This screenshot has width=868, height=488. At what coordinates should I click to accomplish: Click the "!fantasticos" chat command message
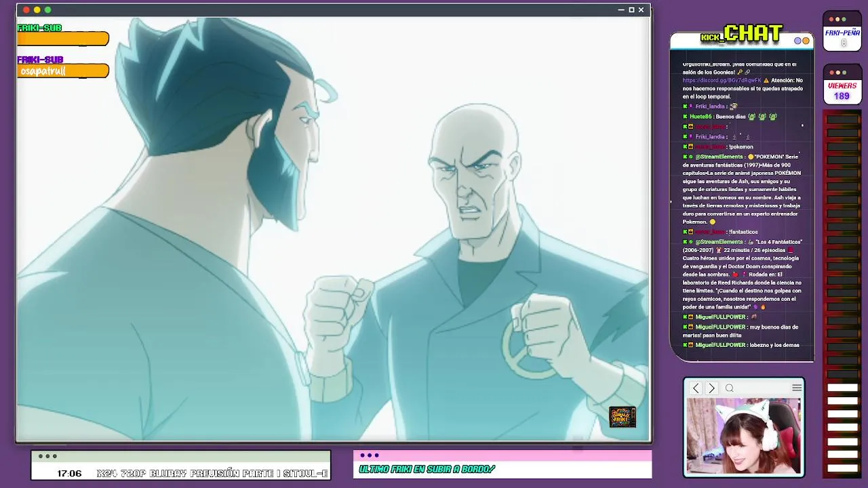pos(743,232)
